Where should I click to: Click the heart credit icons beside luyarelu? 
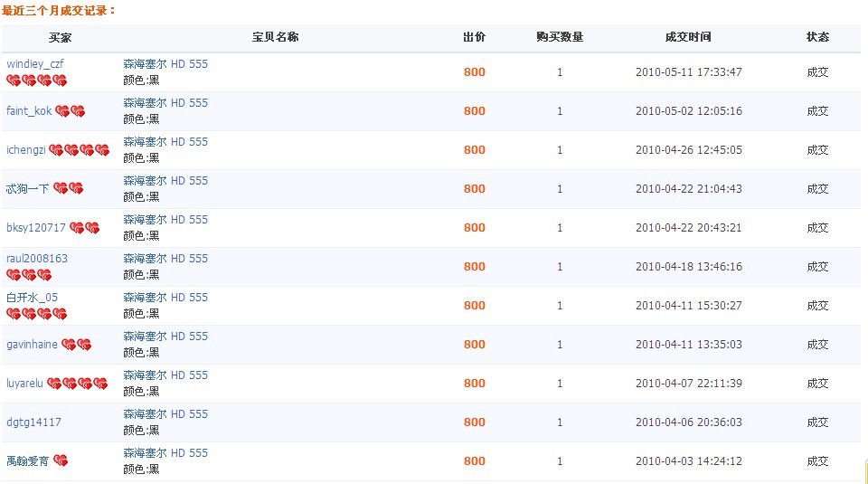[x=78, y=384]
